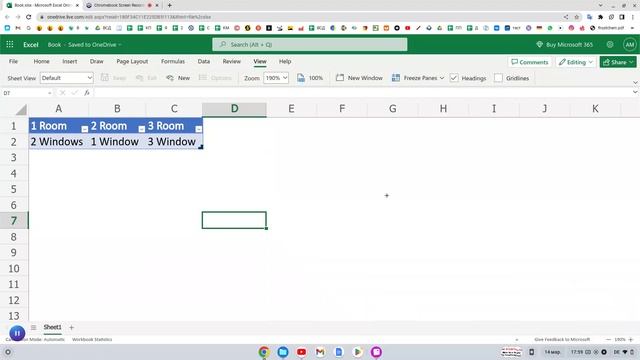Open the Sheet View Default dropdown
The width and height of the screenshot is (640, 360).
(67, 78)
